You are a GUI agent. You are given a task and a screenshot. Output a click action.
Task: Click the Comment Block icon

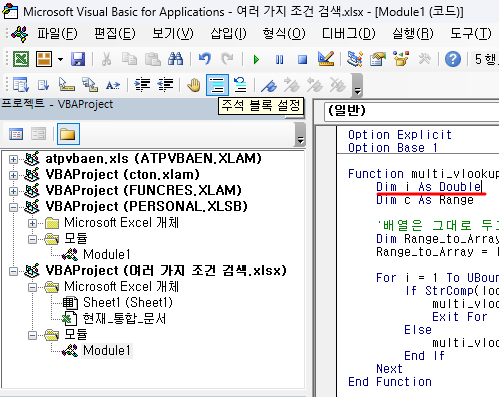(x=217, y=85)
